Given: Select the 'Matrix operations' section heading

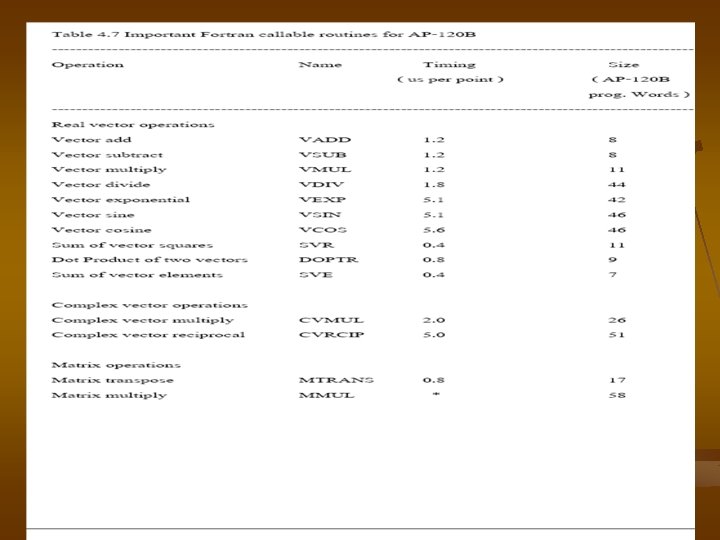Looking at the screenshot, I should [x=116, y=366].
